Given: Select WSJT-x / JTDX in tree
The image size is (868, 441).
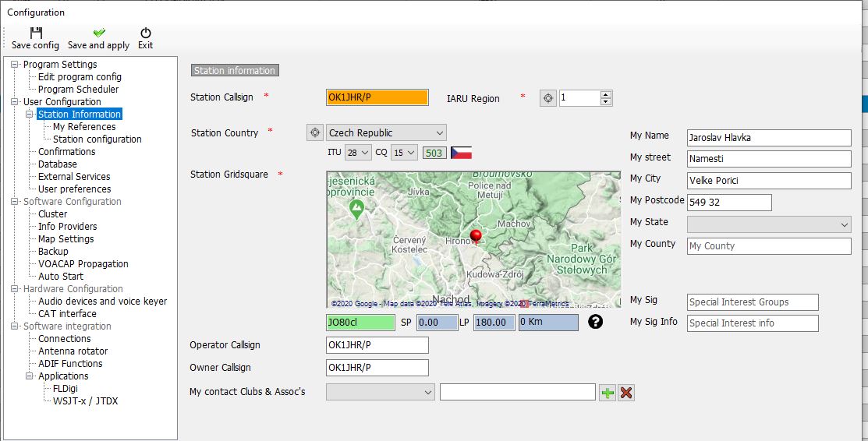Looking at the screenshot, I should 85,401.
